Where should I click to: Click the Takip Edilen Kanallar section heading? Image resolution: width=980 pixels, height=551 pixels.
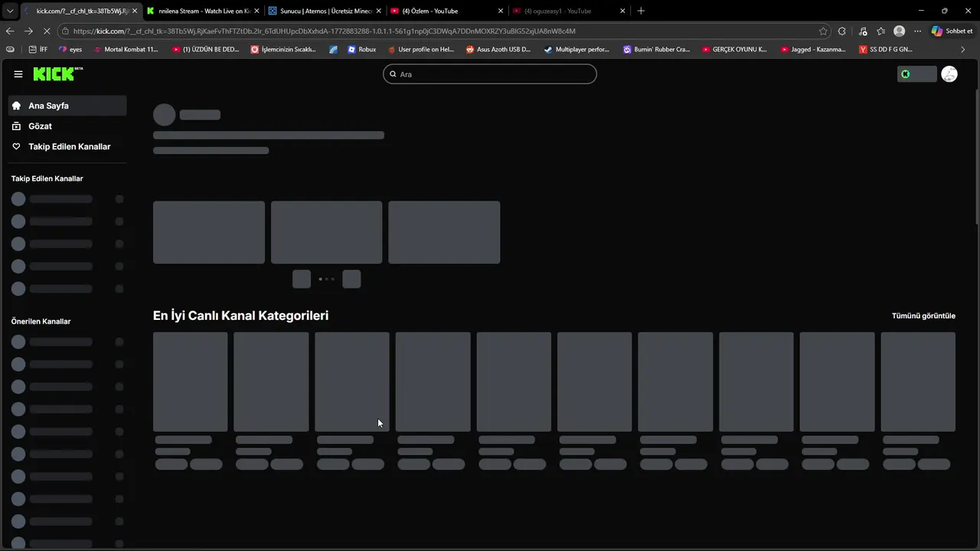47,178
